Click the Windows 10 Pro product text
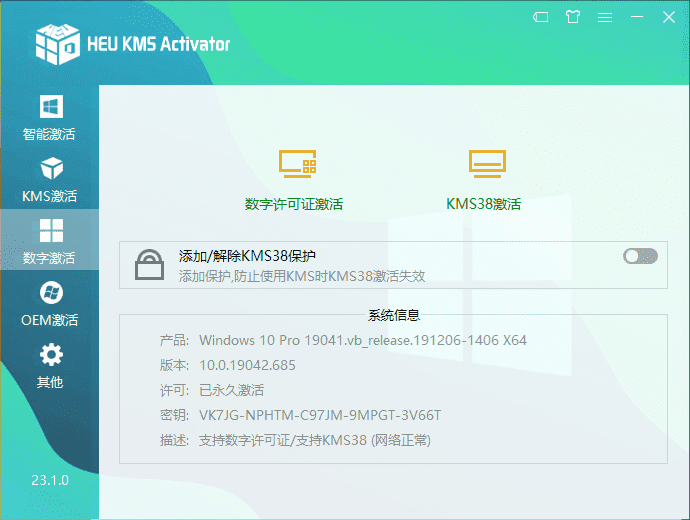690x520 pixels. coord(363,340)
